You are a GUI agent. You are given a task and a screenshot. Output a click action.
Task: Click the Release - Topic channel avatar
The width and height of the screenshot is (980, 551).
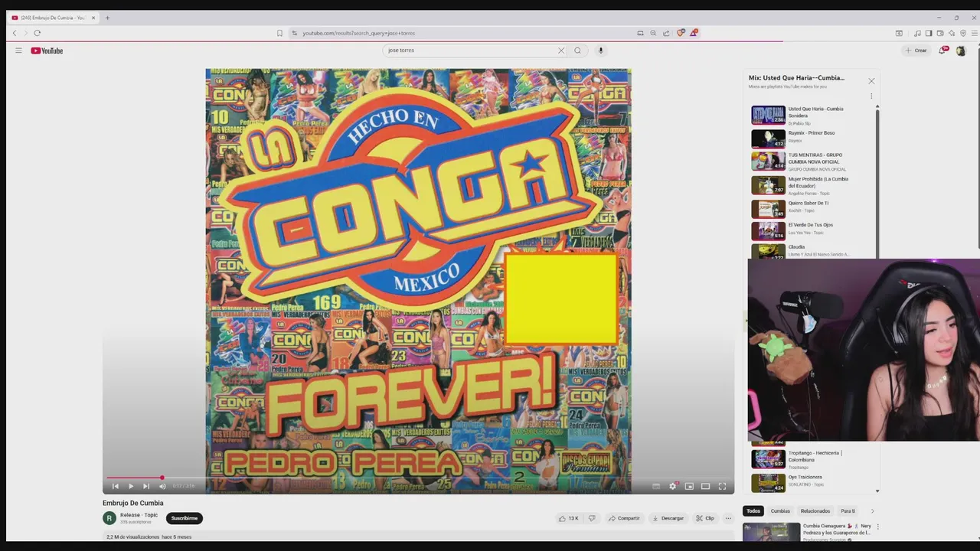click(x=109, y=518)
